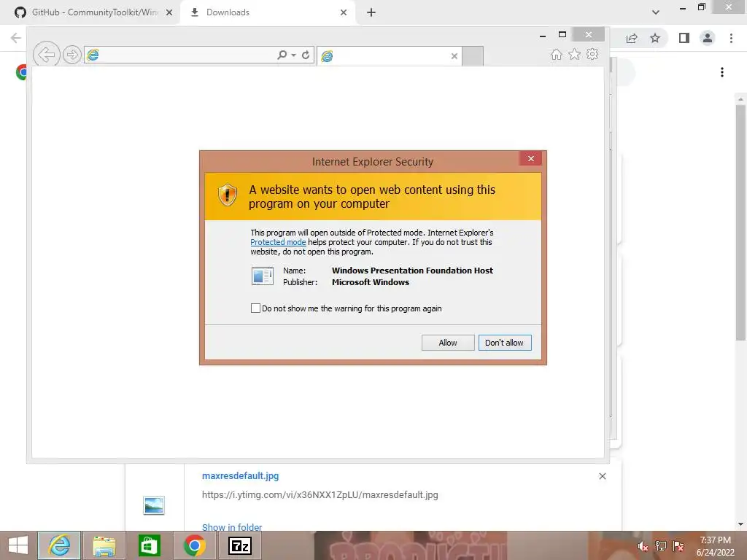Click Chrome back arrow
Viewport: 747px width, 560px height.
click(16, 38)
